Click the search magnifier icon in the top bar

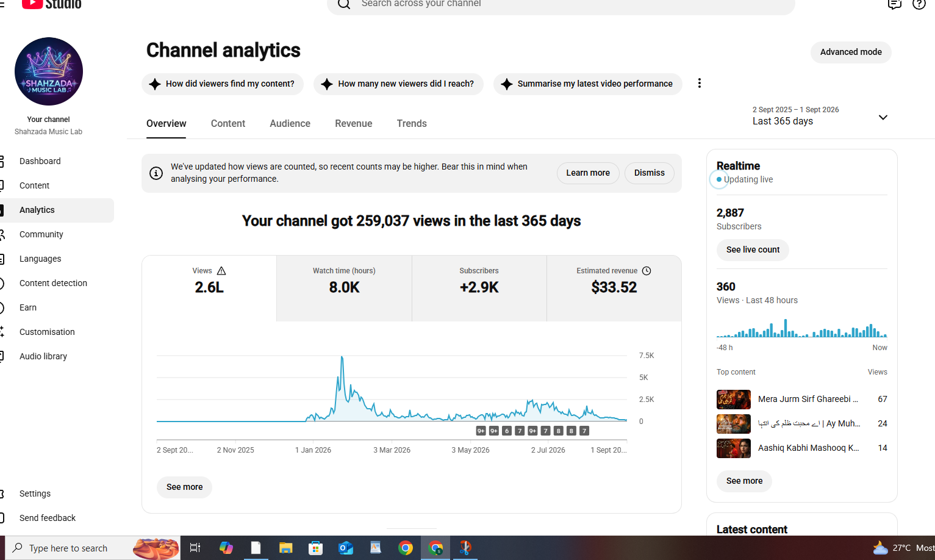(x=344, y=4)
